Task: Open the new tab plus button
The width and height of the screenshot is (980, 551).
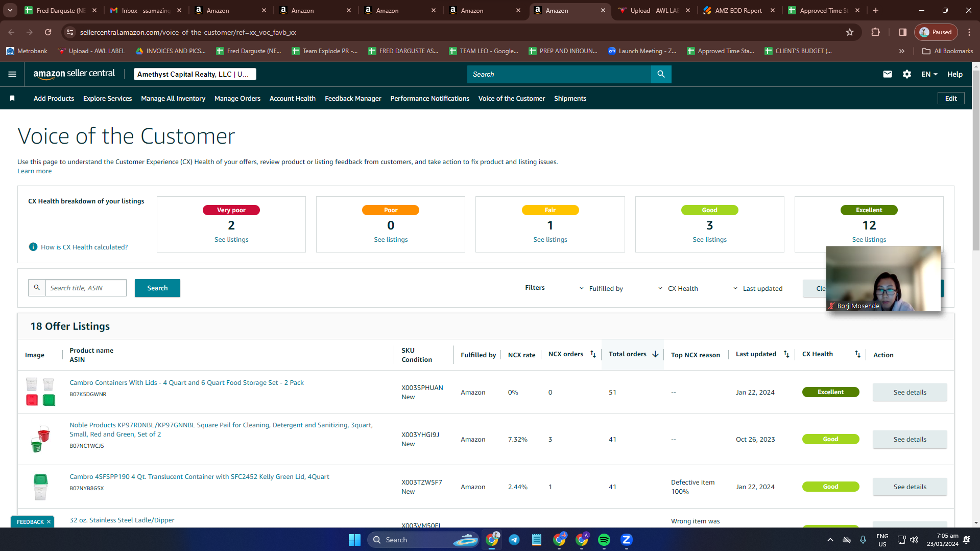Action: 876,10
